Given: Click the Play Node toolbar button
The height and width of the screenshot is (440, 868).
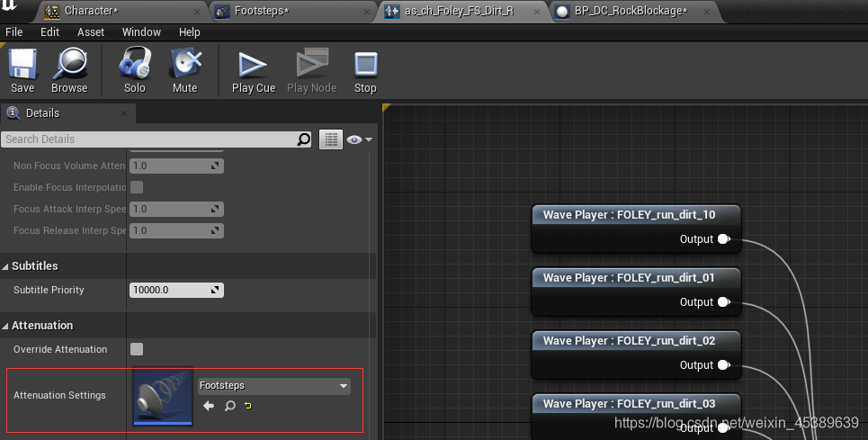Looking at the screenshot, I should click(x=311, y=71).
